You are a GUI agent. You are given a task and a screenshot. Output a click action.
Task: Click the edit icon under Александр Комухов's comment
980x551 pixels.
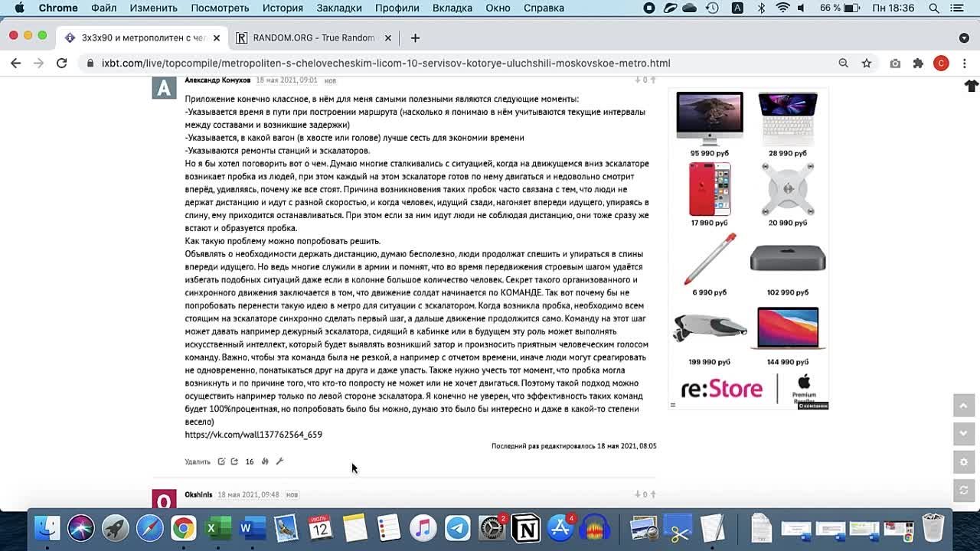(x=221, y=461)
